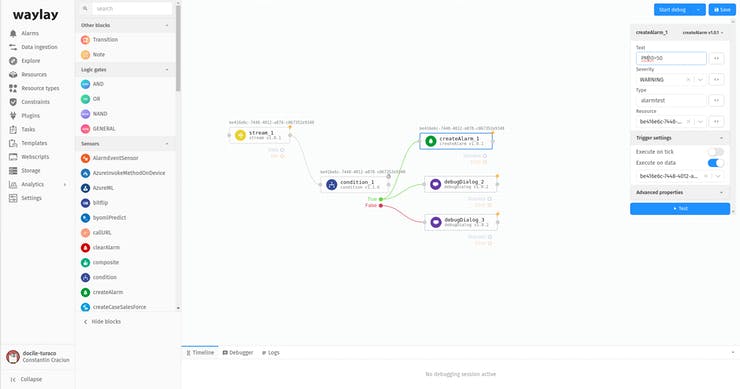This screenshot has height=389, width=740.
Task: Pick the NAND gate block icon
Action: tap(85, 114)
